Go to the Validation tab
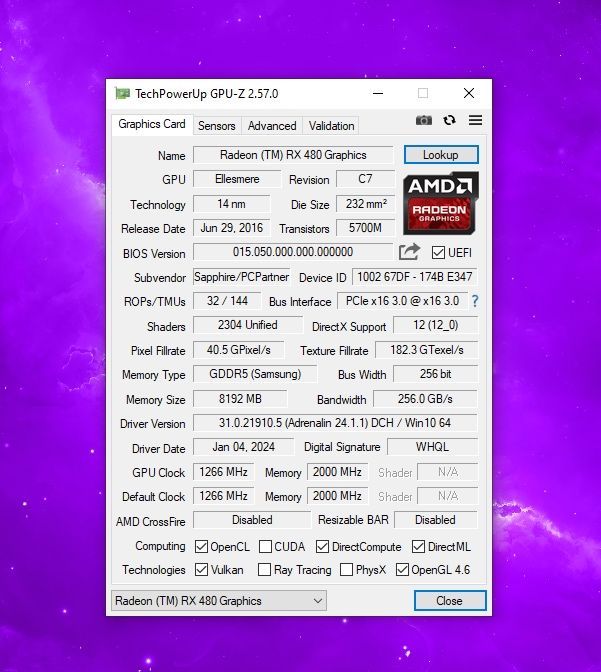 (x=331, y=126)
